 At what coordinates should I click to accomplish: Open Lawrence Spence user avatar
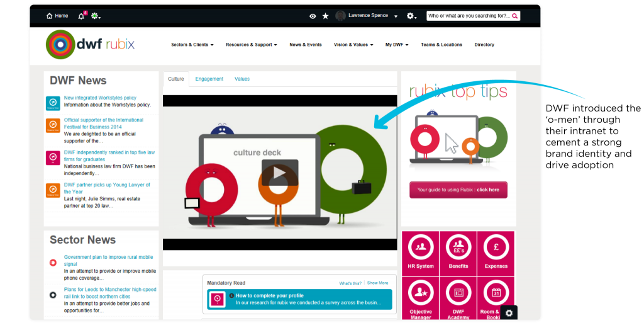point(340,16)
